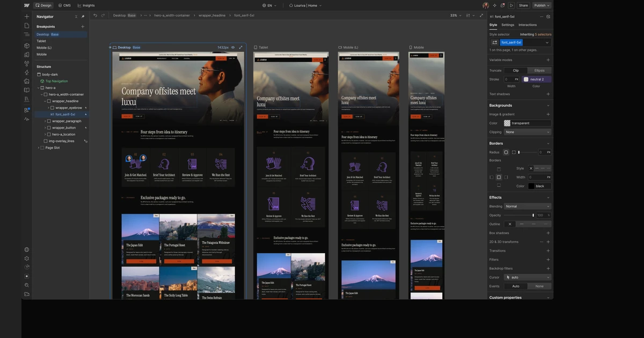Open element options ellipsis next to font_serif-5xl

point(540,17)
